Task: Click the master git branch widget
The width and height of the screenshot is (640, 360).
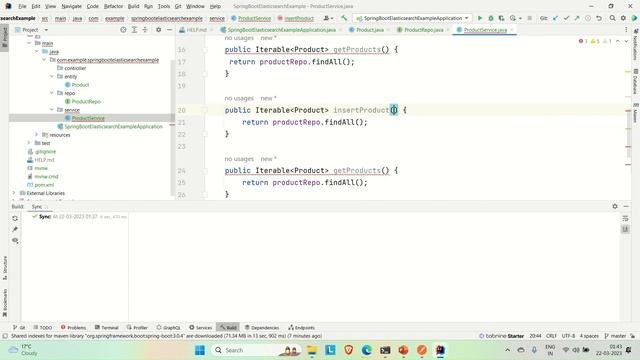Action: pyautogui.click(x=615, y=336)
